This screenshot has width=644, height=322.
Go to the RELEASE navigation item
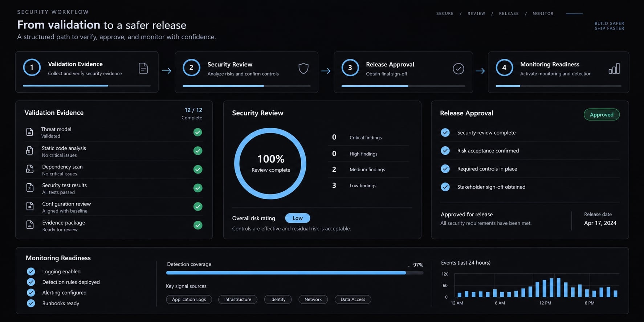pos(509,13)
